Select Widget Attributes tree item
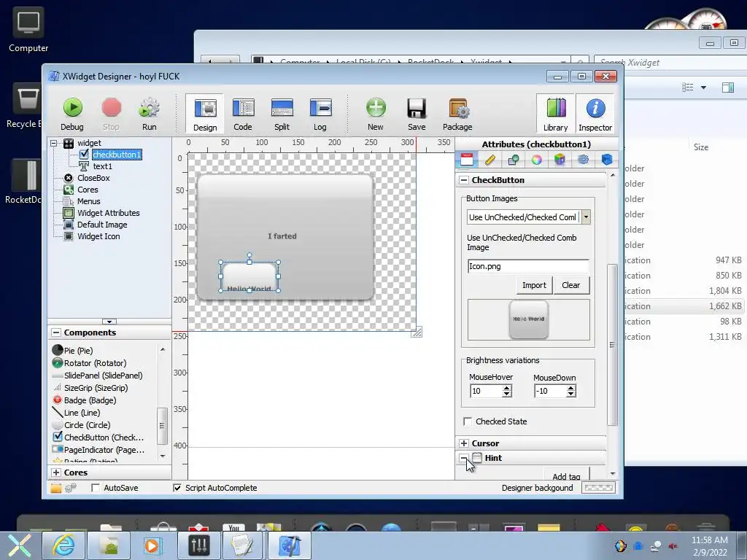747x560 pixels. pos(109,213)
